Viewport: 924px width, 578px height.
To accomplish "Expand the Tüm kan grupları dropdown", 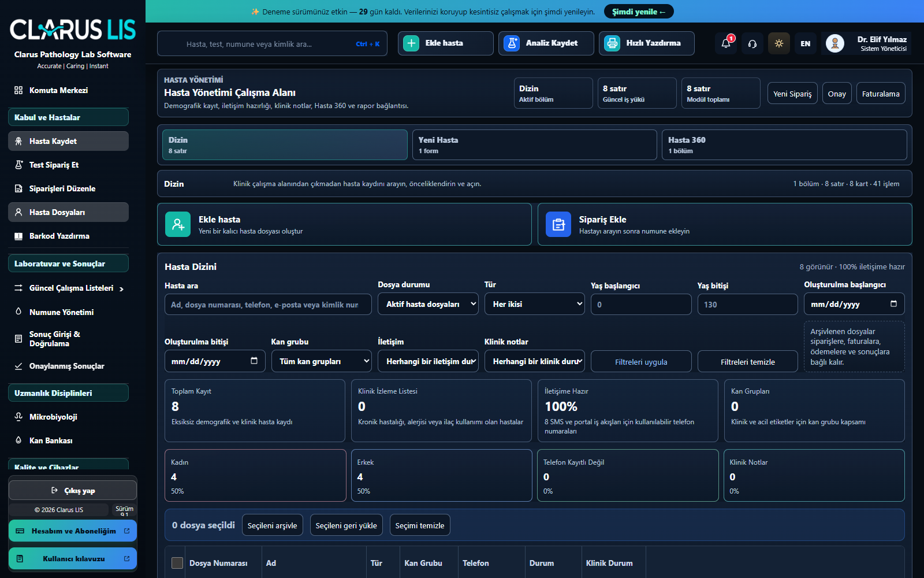I will tap(322, 361).
